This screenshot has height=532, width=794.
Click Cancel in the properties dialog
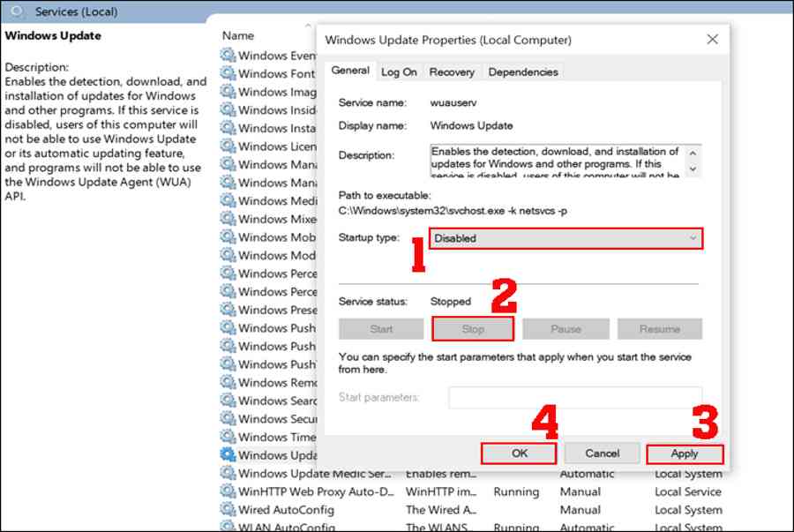(602, 453)
